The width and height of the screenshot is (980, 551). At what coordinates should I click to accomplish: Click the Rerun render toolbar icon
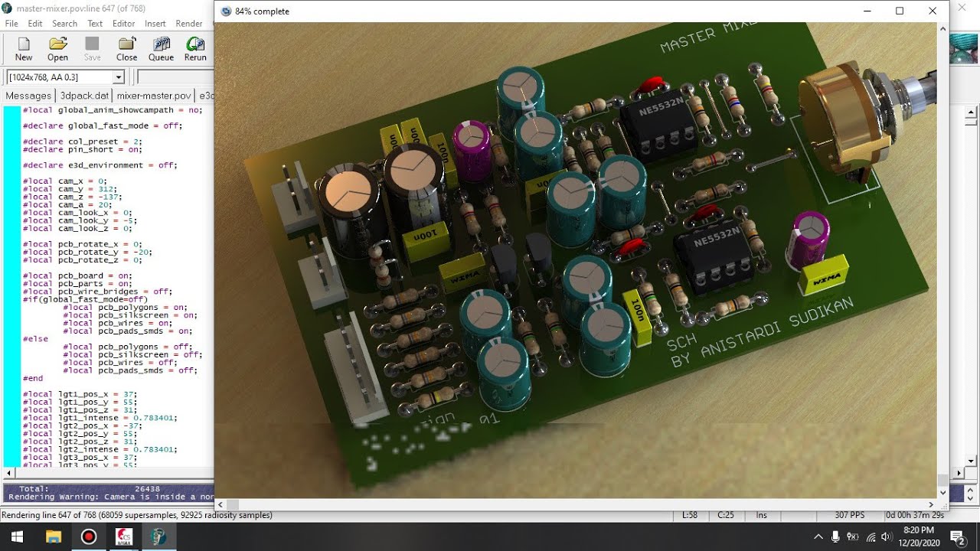point(195,49)
